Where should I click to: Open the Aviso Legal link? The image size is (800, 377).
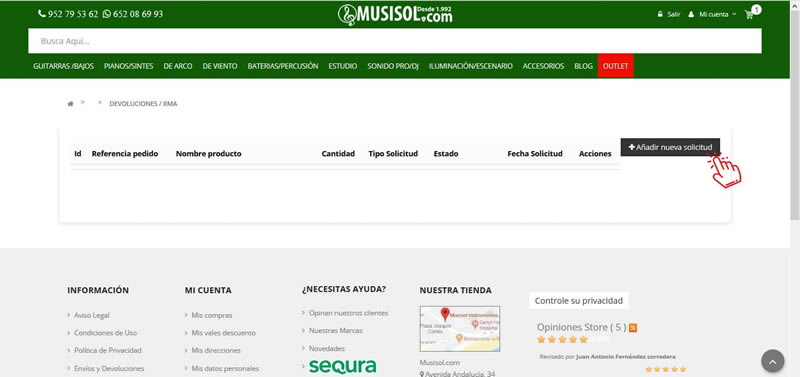92,315
